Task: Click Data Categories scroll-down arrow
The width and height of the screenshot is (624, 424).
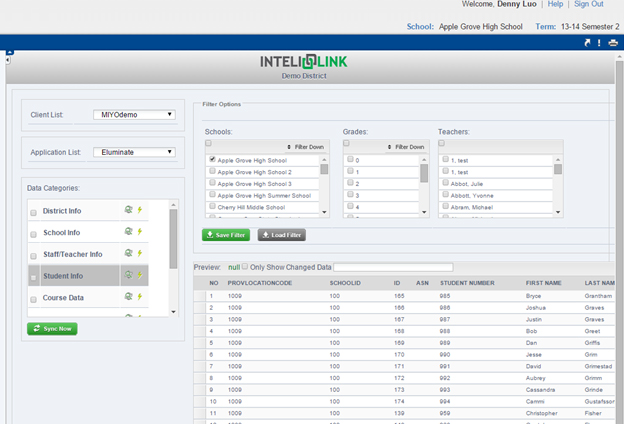Action: click(173, 312)
